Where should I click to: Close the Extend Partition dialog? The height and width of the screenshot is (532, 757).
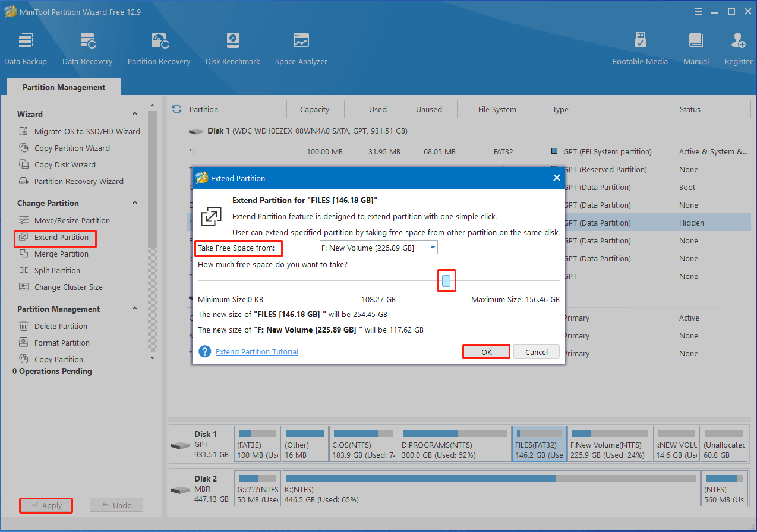pyautogui.click(x=557, y=178)
